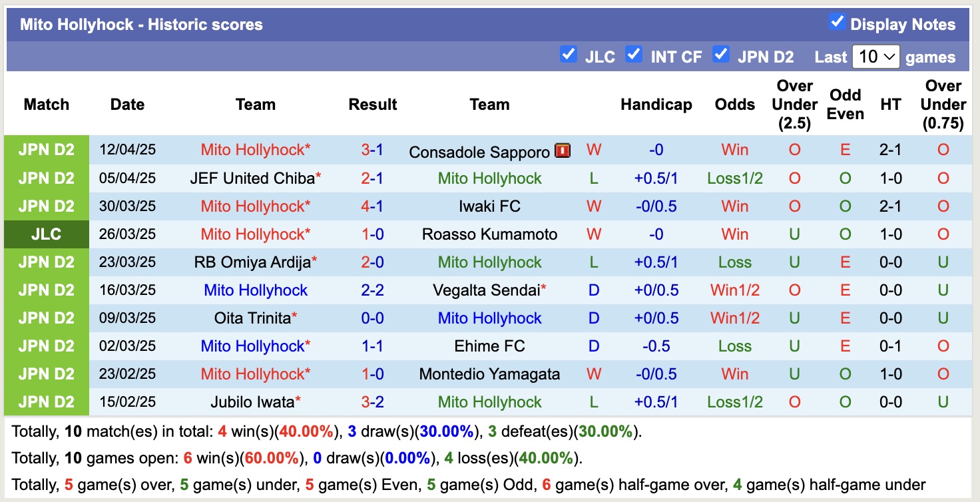The width and height of the screenshot is (980, 502).
Task: Click the JPN D2 badge on the 12/04 row
Action: (46, 150)
